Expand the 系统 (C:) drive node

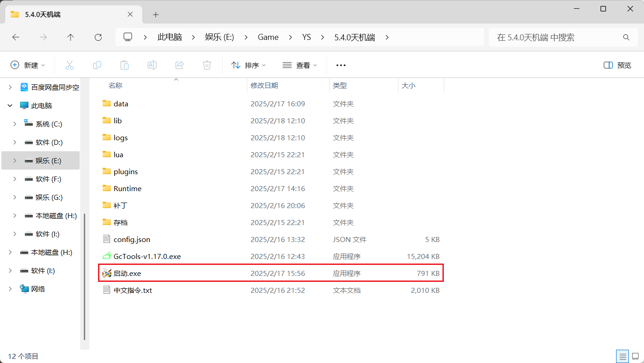15,124
